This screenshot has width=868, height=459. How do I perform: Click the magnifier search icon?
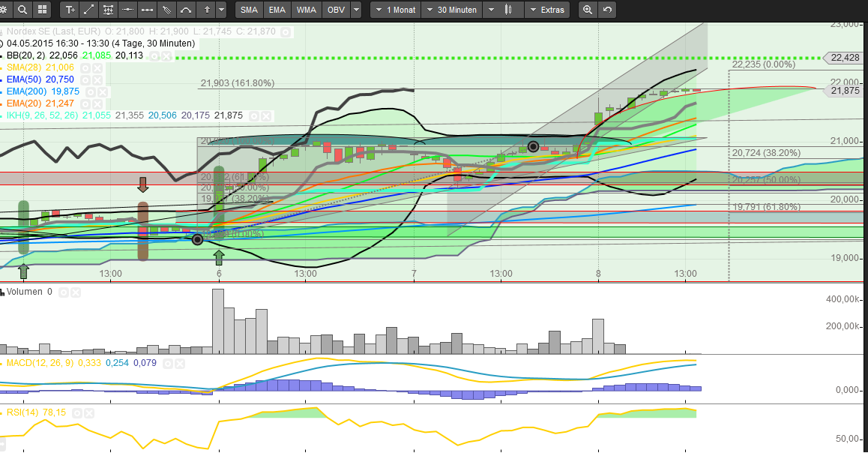[x=22, y=10]
